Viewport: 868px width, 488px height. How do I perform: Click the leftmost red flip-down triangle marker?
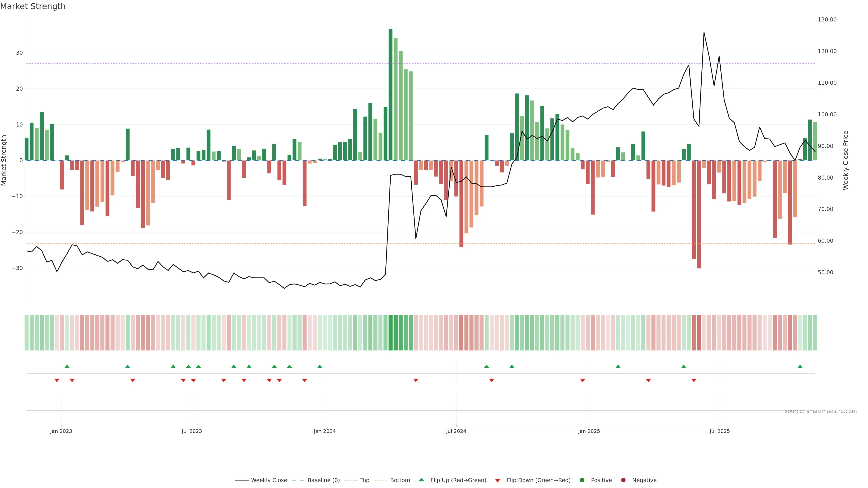[x=57, y=380]
